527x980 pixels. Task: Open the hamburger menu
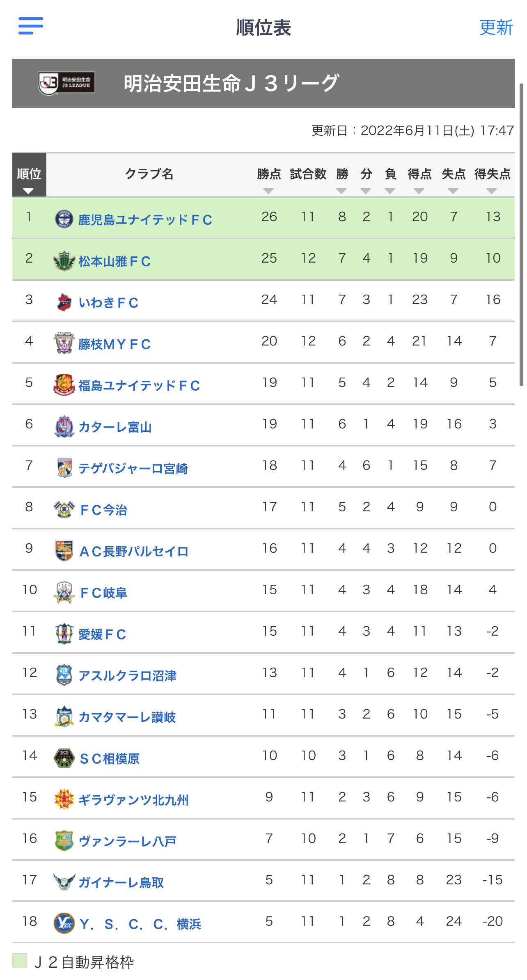(31, 26)
